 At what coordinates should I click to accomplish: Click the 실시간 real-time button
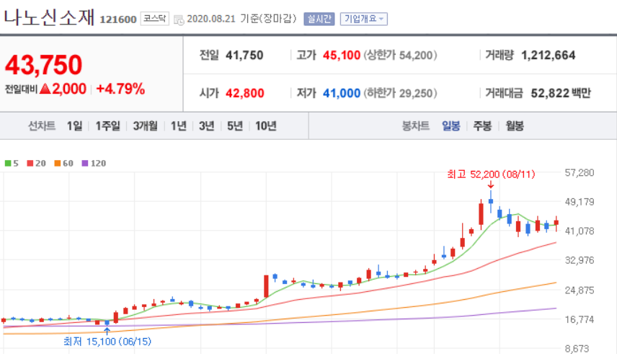point(319,19)
